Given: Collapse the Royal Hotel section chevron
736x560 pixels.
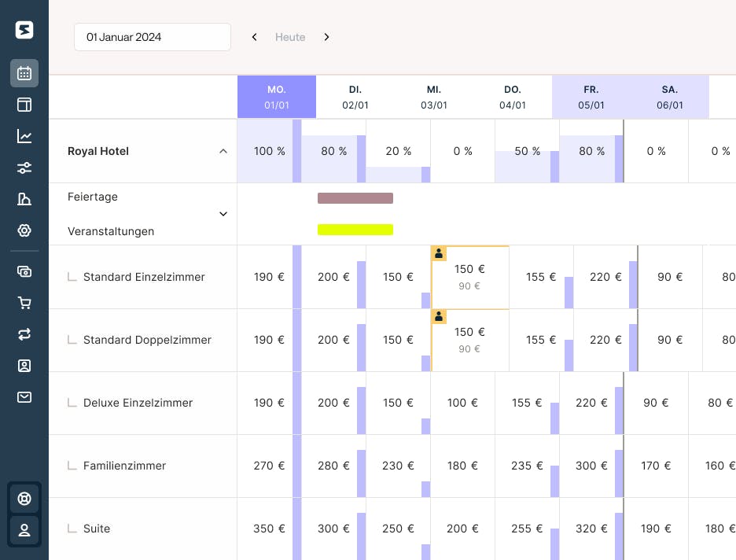Looking at the screenshot, I should pos(223,151).
